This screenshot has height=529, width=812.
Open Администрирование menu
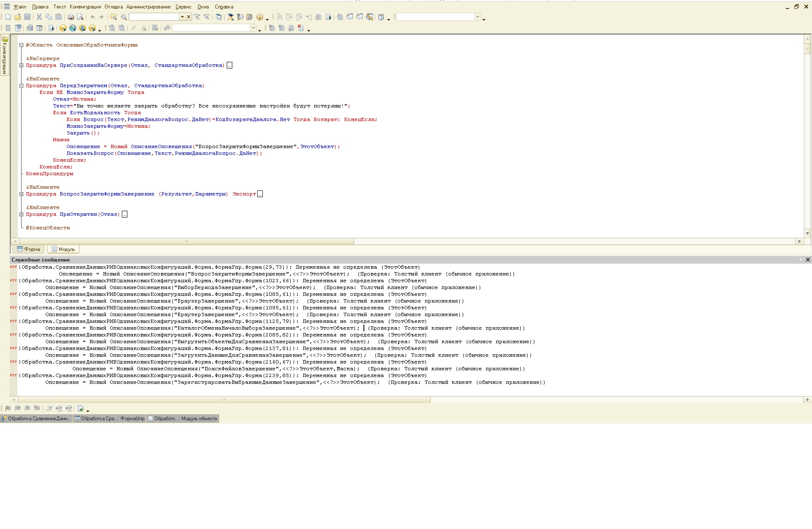149,7
